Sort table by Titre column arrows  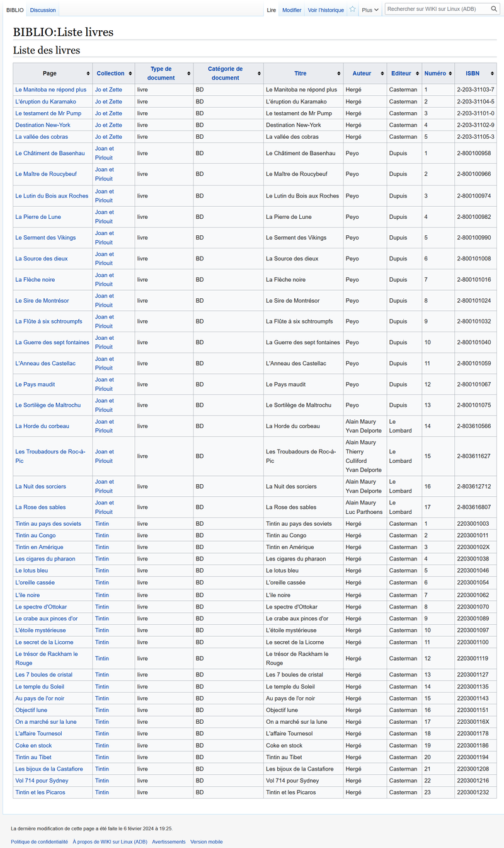(x=338, y=74)
